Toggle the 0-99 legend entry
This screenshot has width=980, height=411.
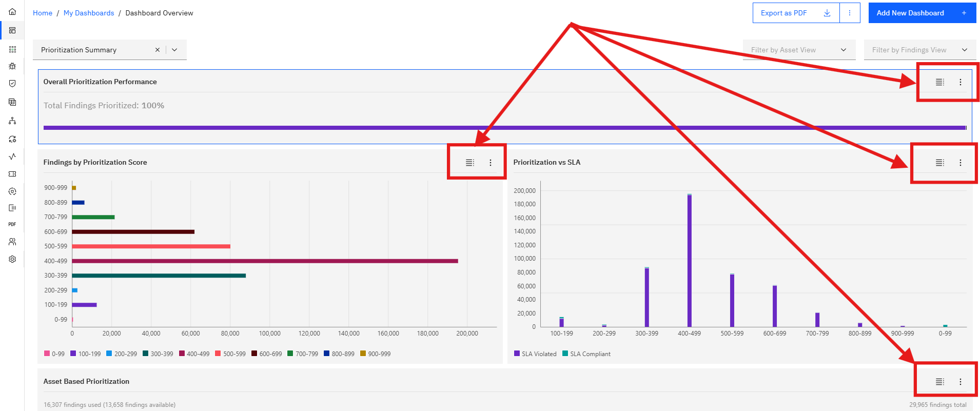click(54, 354)
